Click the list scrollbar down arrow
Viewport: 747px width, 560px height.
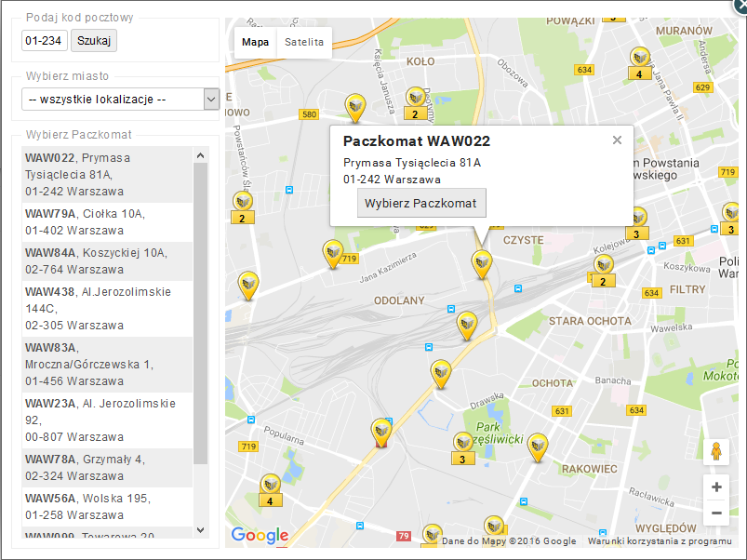click(201, 529)
